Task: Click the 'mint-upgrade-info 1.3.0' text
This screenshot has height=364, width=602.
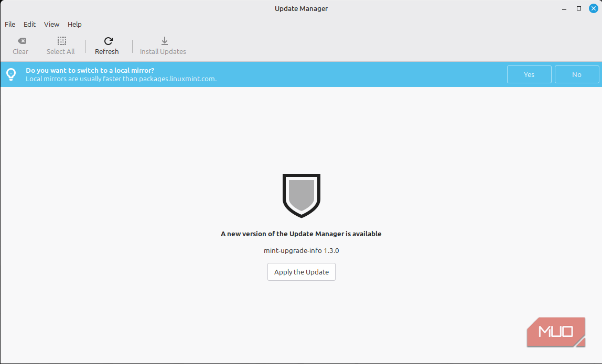Action: tap(302, 250)
